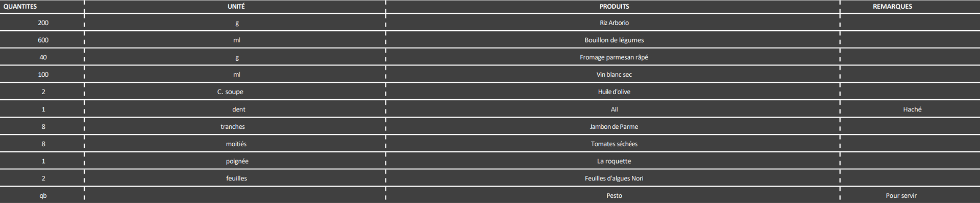
Task: Click the tranches unit cell
Action: pos(233,127)
